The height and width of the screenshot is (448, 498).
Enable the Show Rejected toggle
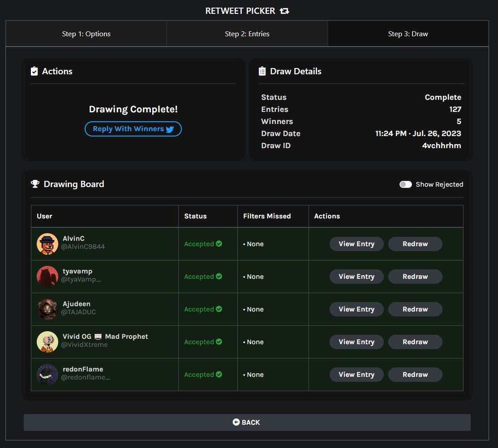point(405,184)
